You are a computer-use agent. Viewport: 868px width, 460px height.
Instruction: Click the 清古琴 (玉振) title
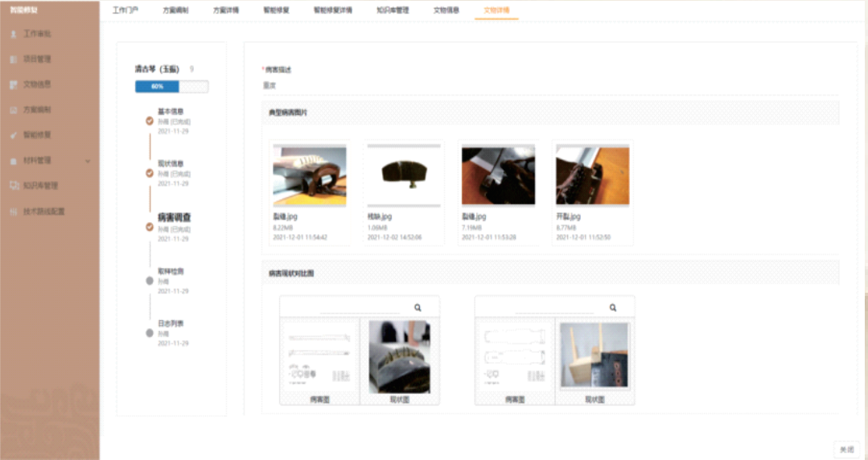point(157,69)
